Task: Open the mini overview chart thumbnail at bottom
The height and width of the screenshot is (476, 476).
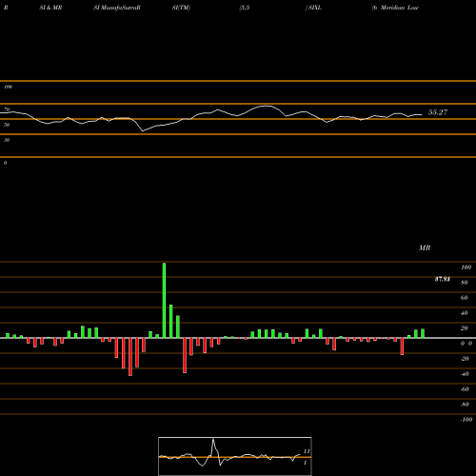Action: coord(235,456)
